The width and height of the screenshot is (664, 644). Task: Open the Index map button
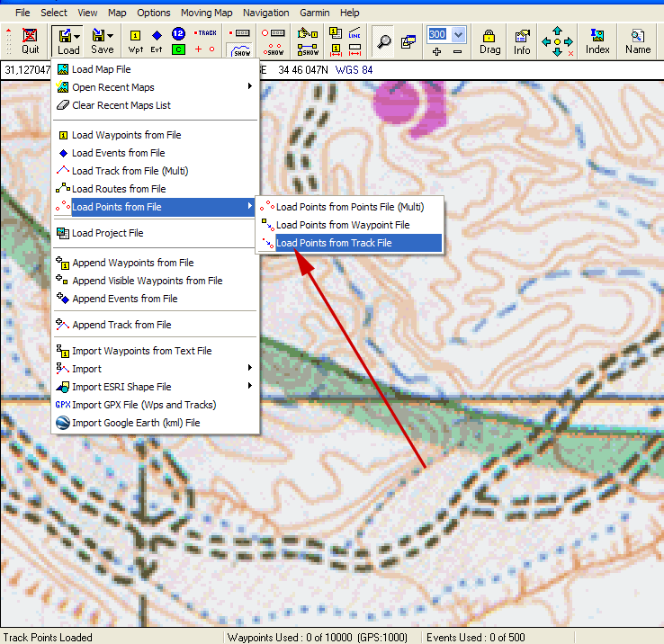(597, 41)
